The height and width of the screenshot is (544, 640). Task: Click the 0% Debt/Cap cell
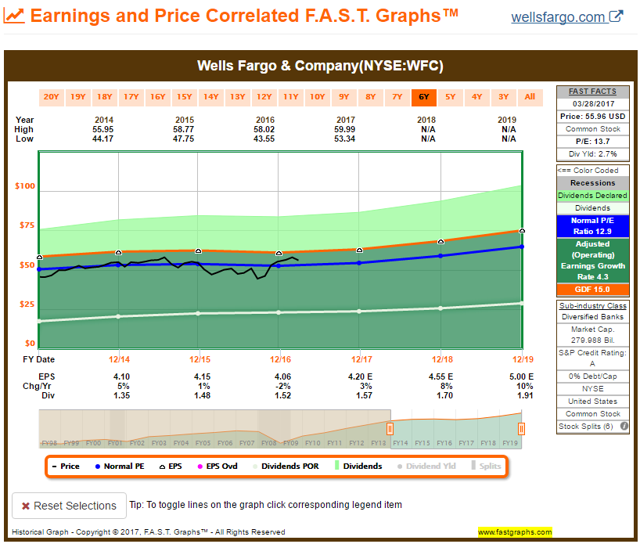click(593, 376)
